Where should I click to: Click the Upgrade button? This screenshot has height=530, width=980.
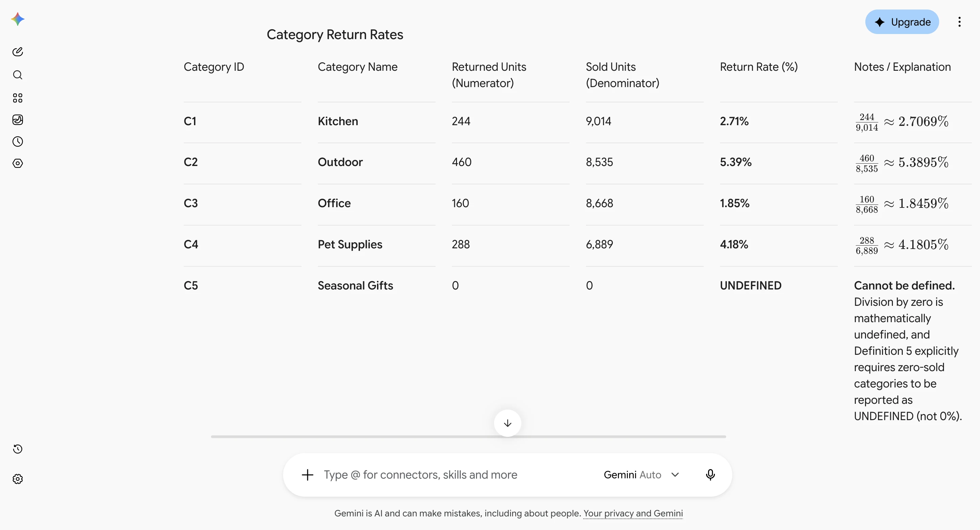click(902, 22)
